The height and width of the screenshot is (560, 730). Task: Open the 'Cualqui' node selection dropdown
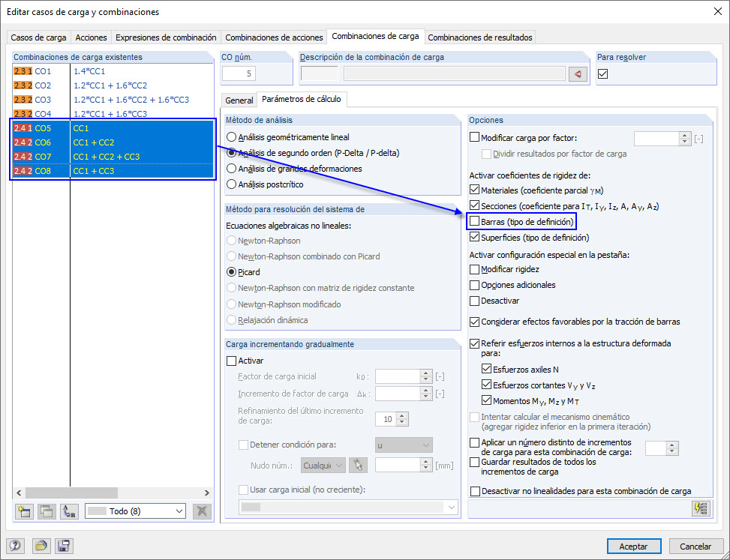pos(323,465)
